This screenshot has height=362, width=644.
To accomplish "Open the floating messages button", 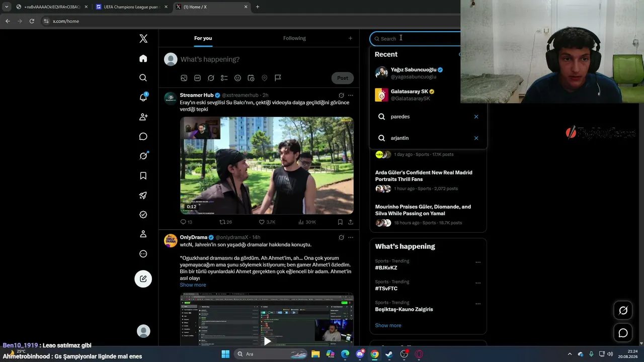I will [x=623, y=333].
